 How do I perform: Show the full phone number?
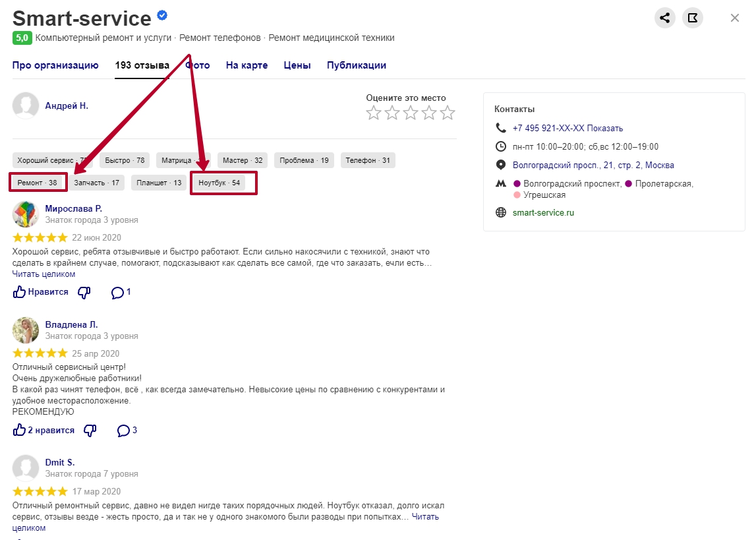[x=604, y=129]
